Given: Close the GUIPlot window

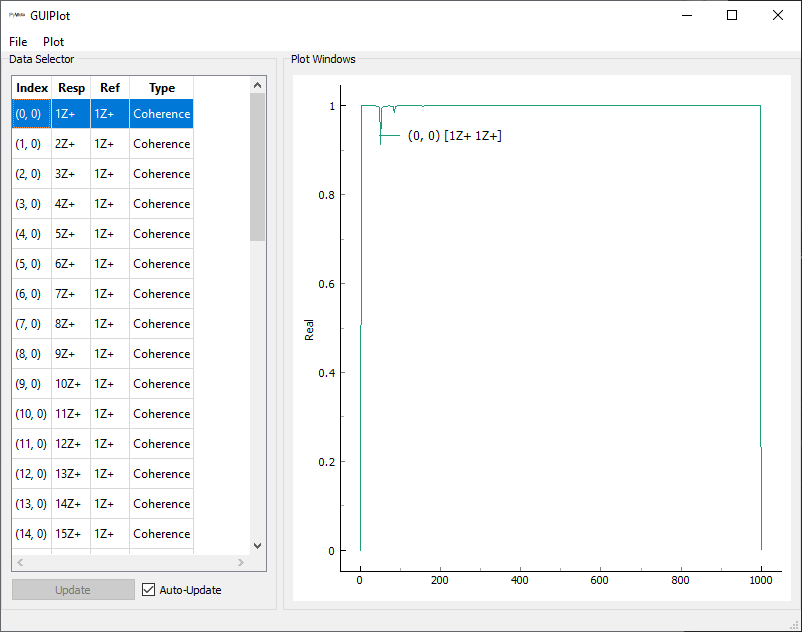Looking at the screenshot, I should (778, 16).
